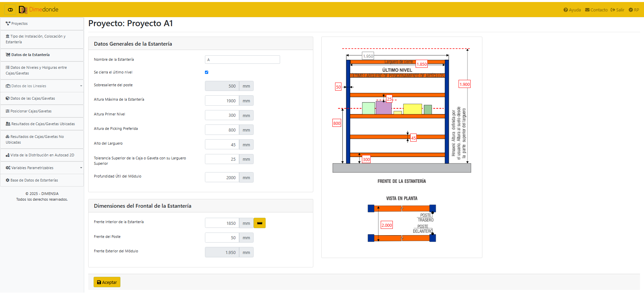Click the Salir logout icon
Screen dimensions: 644x305
pyautogui.click(x=613, y=10)
